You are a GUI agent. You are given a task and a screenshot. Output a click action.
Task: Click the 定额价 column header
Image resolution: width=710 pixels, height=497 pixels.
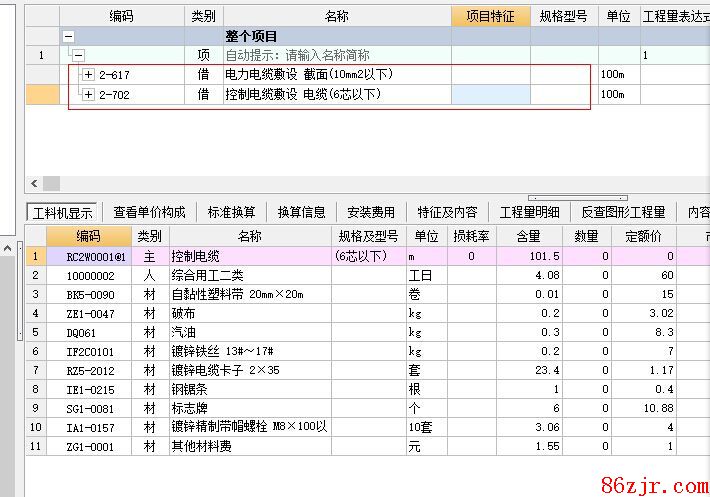(644, 236)
